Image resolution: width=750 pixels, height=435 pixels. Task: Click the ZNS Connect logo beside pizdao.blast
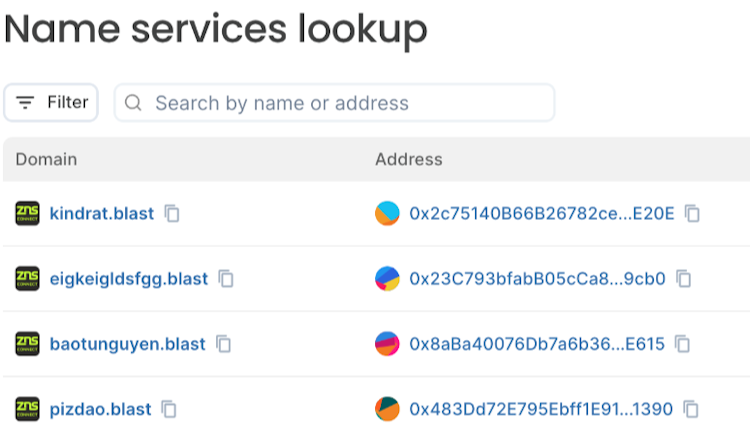tap(27, 409)
